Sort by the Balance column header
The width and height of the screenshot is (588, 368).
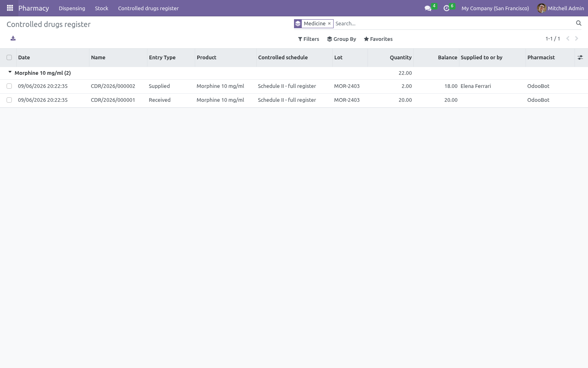[x=436, y=58]
